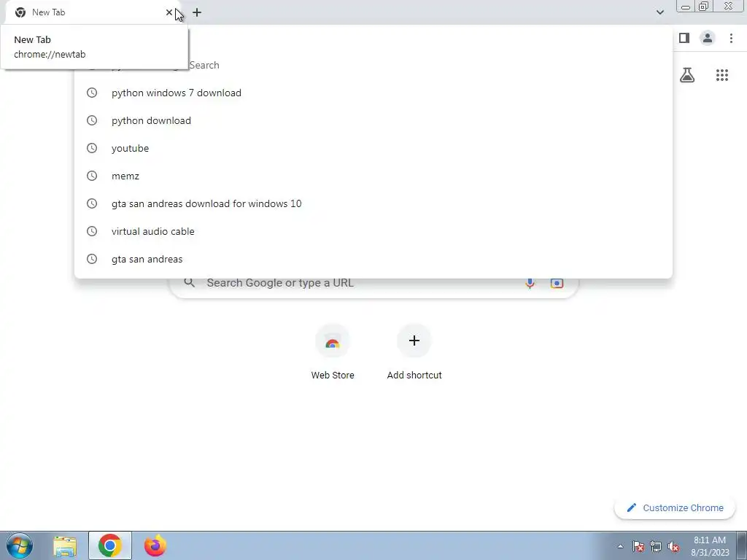This screenshot has width=747, height=560.
Task: Click history clock icon beside youtube
Action: click(x=92, y=148)
